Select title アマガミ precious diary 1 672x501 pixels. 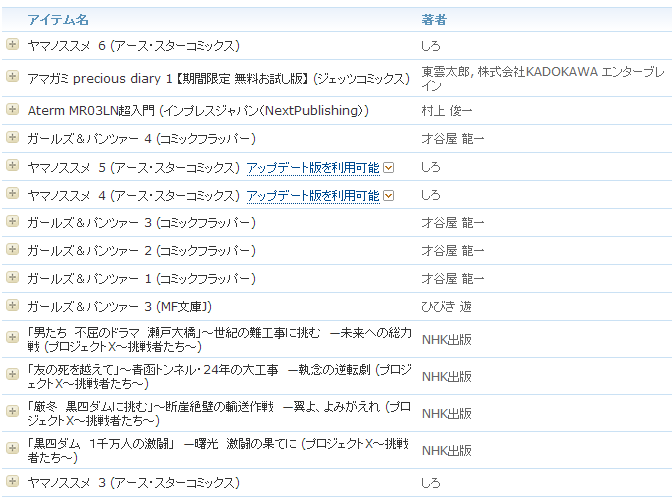point(219,79)
